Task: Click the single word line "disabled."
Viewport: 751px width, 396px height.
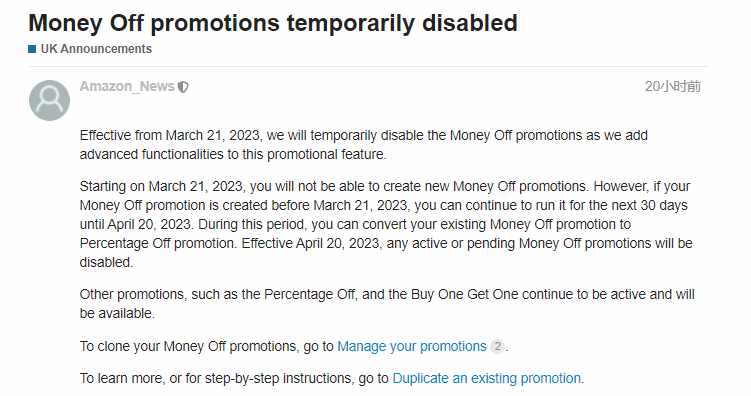Action: tap(106, 262)
